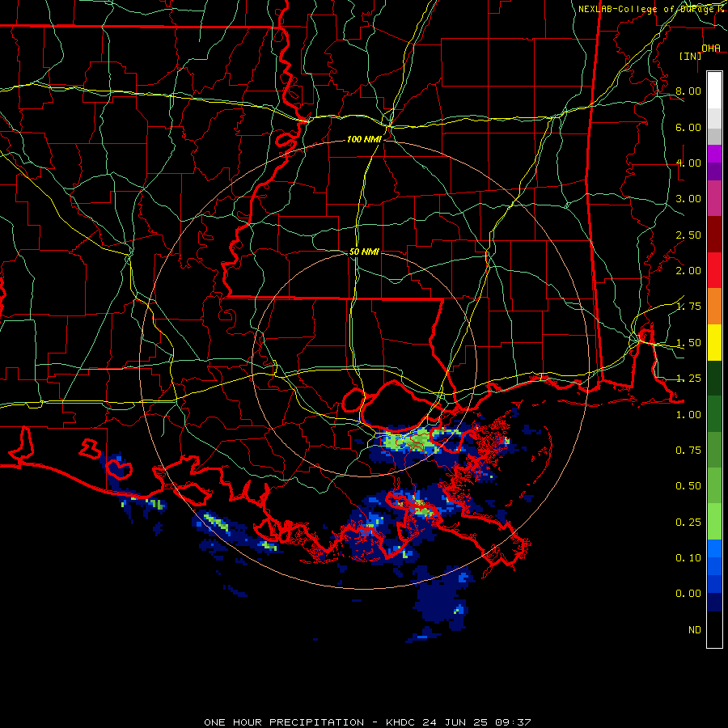This screenshot has height=728, width=728.
Task: Select the 2.50 legend value
Action: [688, 235]
